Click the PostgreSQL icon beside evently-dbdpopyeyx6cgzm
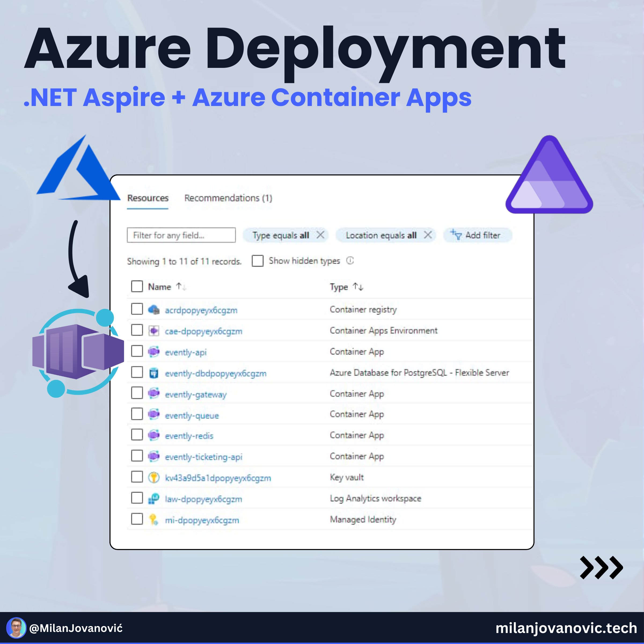Image resolution: width=644 pixels, height=644 pixels. [154, 373]
